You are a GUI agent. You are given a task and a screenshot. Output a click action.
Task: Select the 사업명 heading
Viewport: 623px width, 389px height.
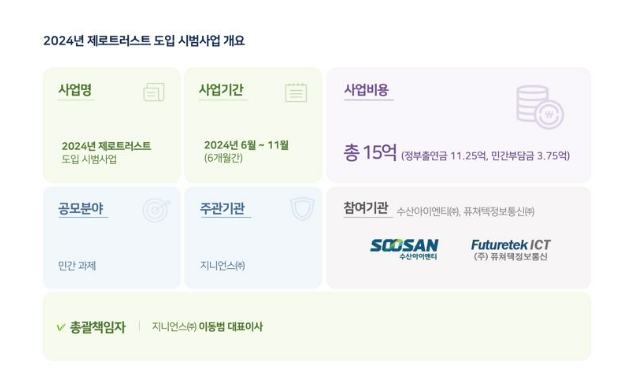(x=75, y=90)
